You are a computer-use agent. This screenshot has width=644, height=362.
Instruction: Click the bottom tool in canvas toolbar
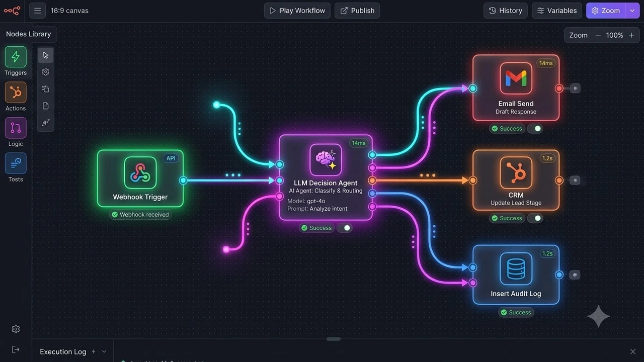(x=46, y=123)
